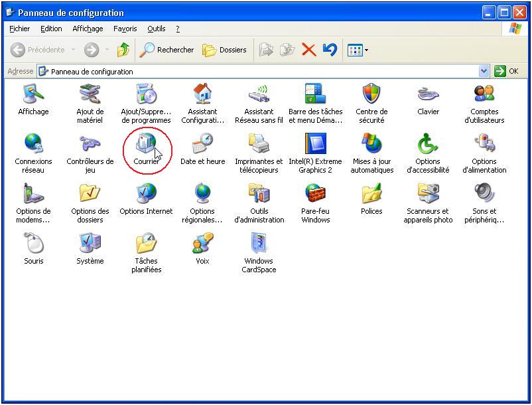This screenshot has height=405, width=532.
Task: Click the Copy To toolbar icon
Action: click(287, 50)
